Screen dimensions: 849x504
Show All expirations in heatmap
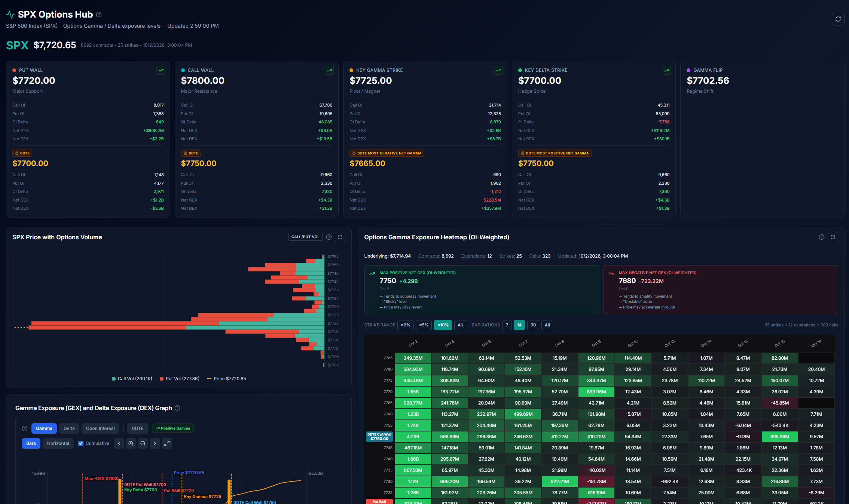(547, 325)
